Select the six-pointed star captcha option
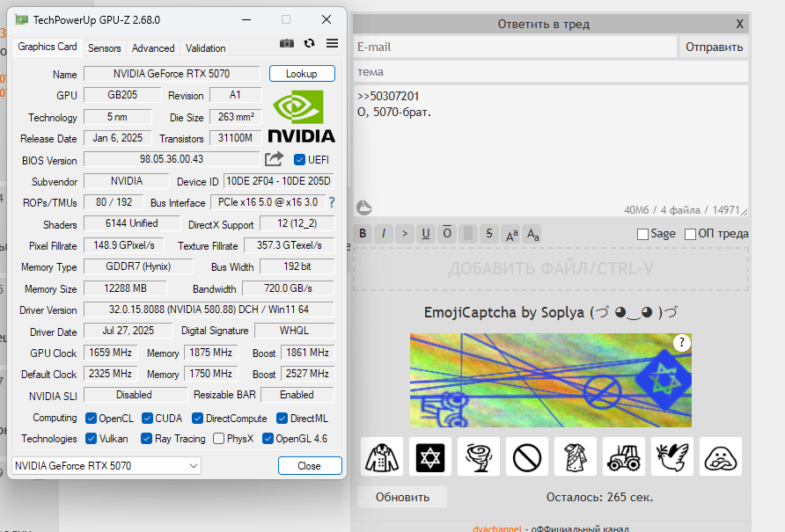785x532 pixels. 430,456
